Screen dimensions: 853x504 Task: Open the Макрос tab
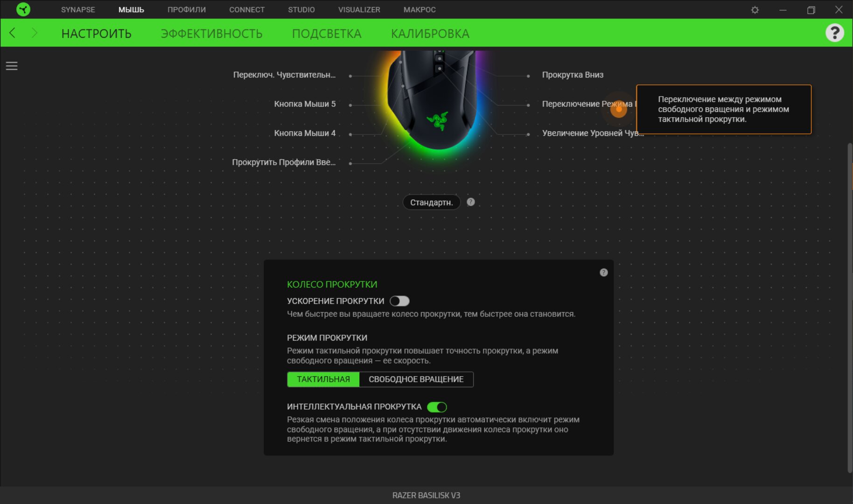[420, 10]
